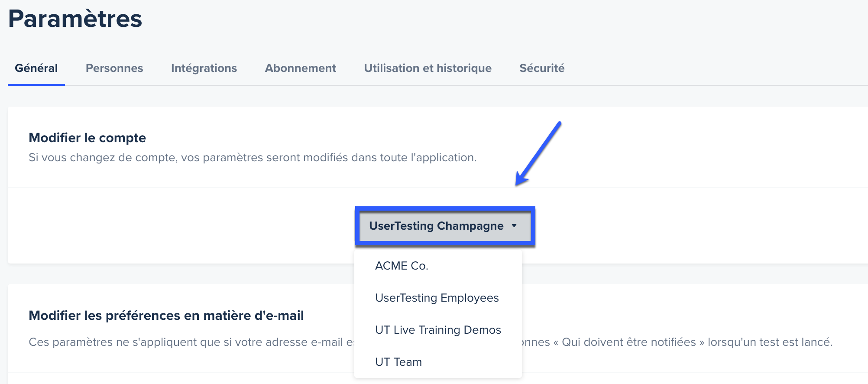The height and width of the screenshot is (384, 868).
Task: Pick UT Live Training Demos account
Action: 438,330
